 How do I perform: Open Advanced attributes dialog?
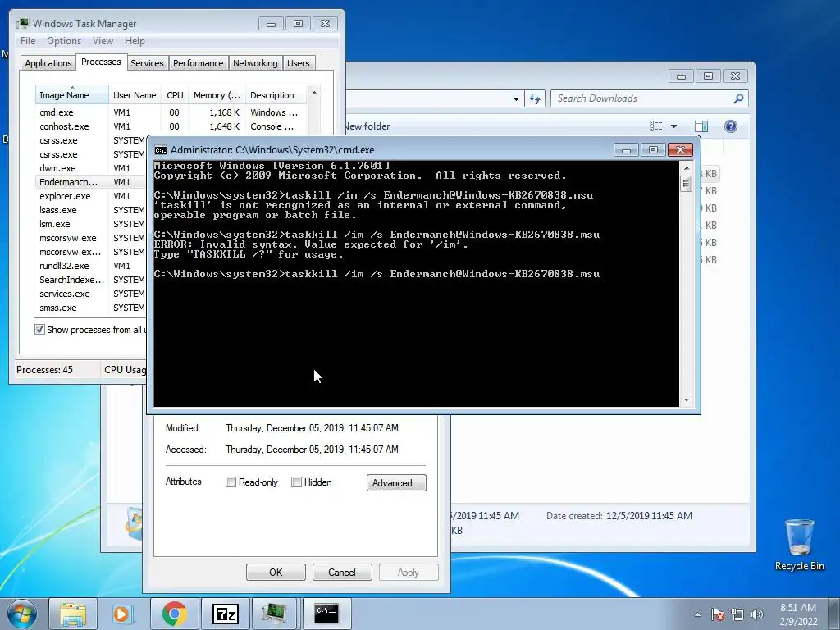(396, 482)
